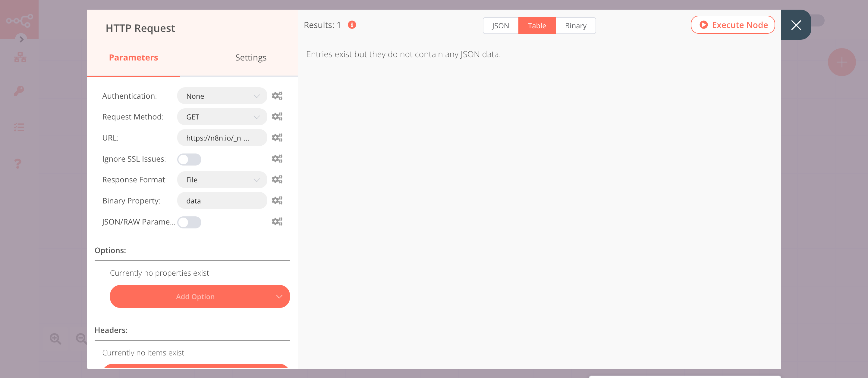Open the Authentication dropdown
The height and width of the screenshot is (378, 868).
(222, 96)
